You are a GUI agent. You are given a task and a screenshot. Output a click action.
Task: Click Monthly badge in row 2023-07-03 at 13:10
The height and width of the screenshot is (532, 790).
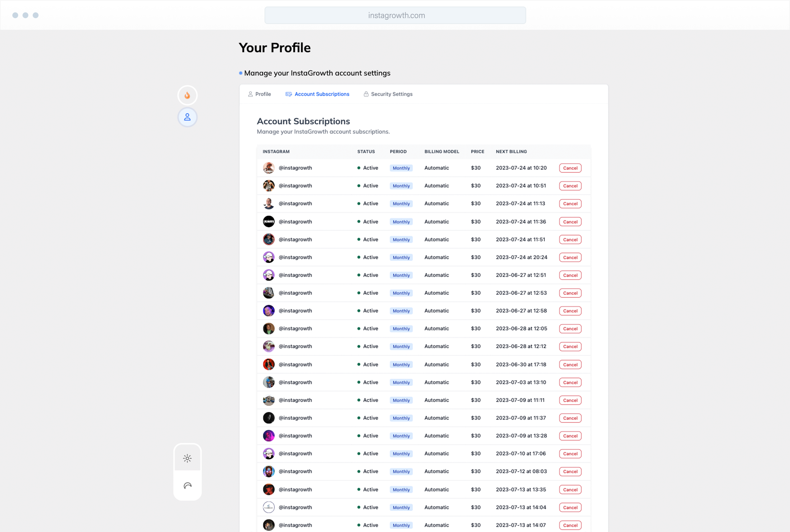tap(401, 382)
